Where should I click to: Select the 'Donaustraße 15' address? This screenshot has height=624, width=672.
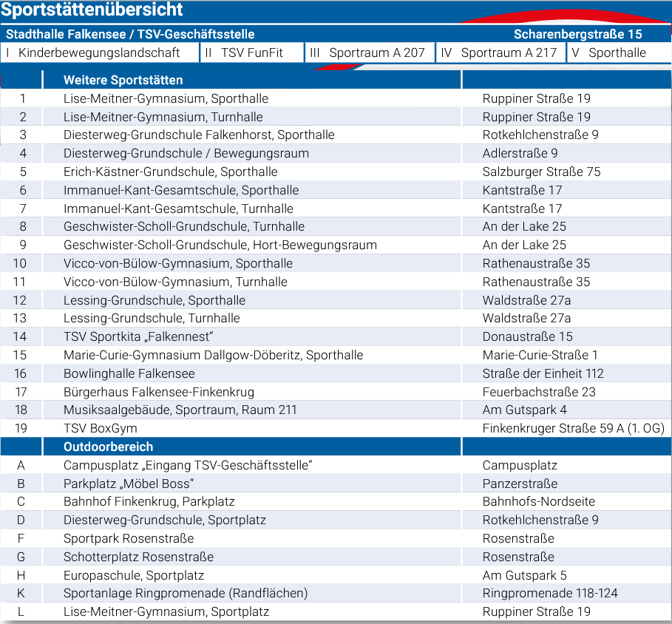click(528, 336)
